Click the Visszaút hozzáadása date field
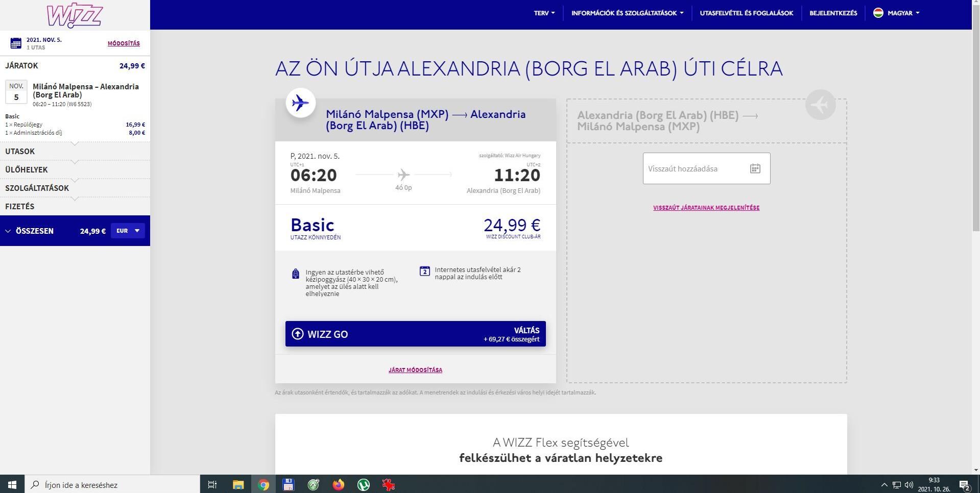 [x=706, y=168]
